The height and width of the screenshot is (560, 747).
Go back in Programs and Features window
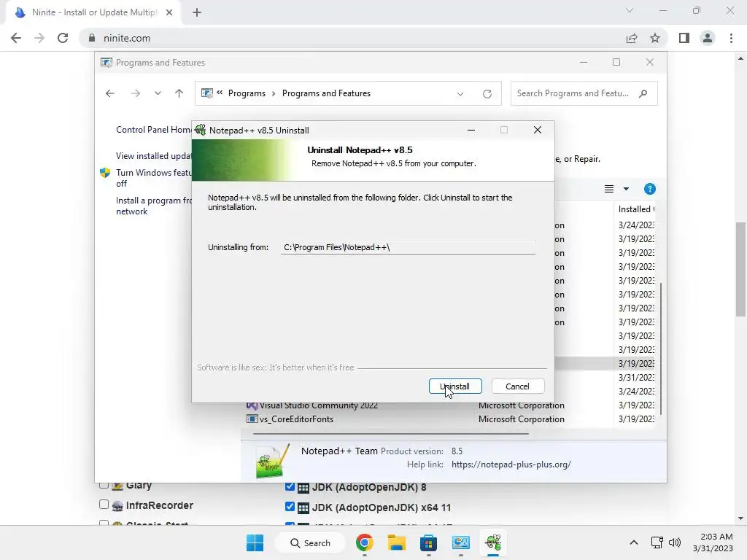110,93
